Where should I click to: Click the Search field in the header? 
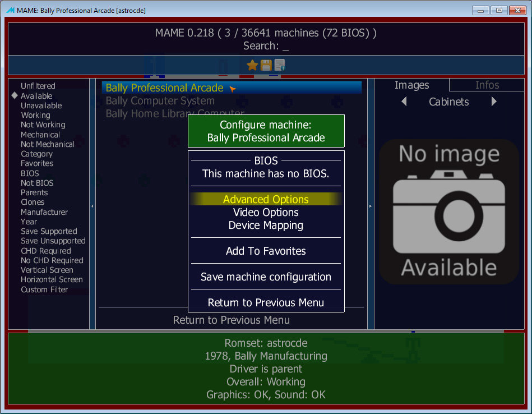pos(266,45)
